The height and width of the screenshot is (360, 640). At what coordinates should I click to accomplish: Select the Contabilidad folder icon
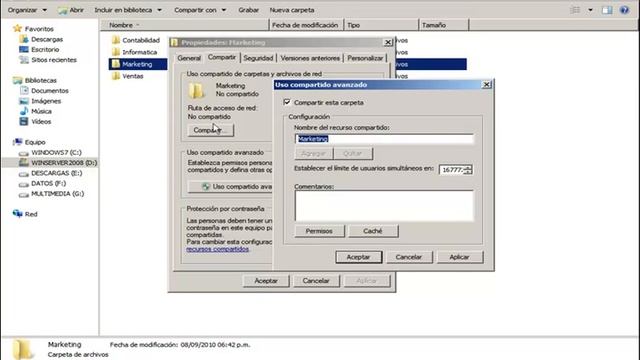[x=116, y=40]
